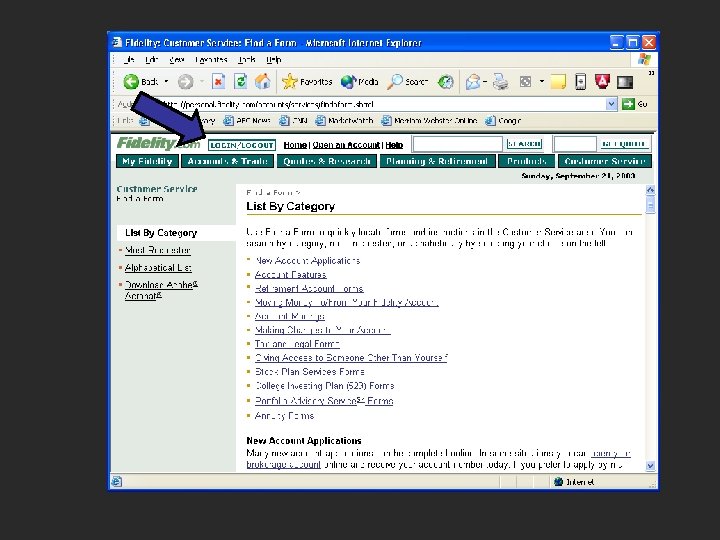Image resolution: width=720 pixels, height=540 pixels.
Task: Open the View menu
Action: [177, 60]
